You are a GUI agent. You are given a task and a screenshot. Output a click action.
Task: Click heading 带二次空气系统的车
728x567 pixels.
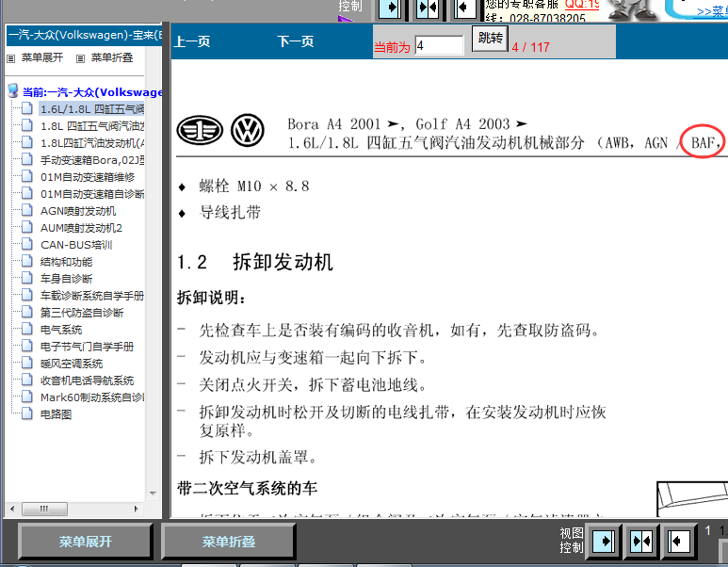247,489
